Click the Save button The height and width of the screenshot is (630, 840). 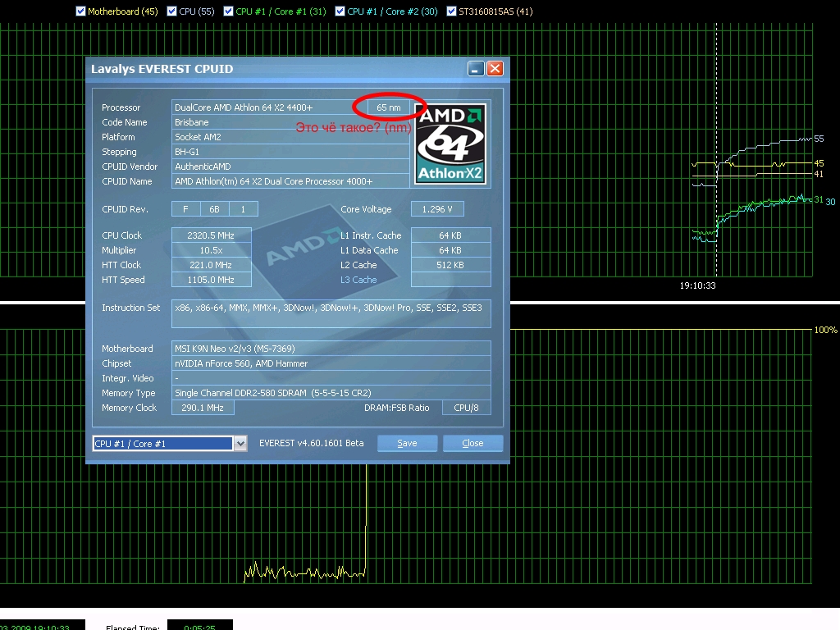pyautogui.click(x=407, y=443)
